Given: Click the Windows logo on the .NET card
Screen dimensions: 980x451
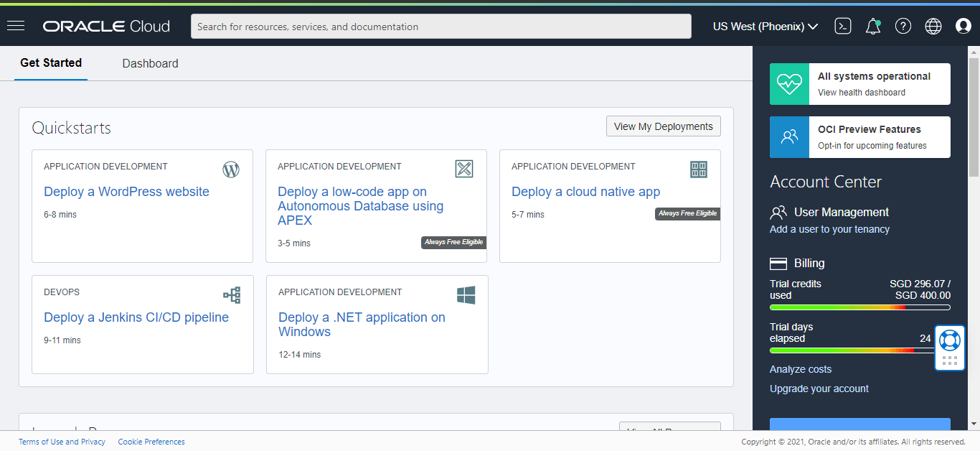Looking at the screenshot, I should point(466,295).
